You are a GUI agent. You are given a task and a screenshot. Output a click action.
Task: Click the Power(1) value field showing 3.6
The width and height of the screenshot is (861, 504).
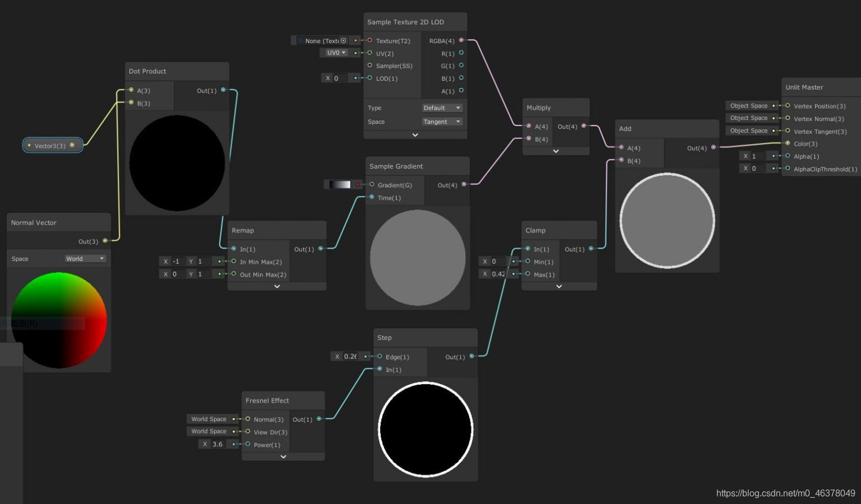point(217,444)
